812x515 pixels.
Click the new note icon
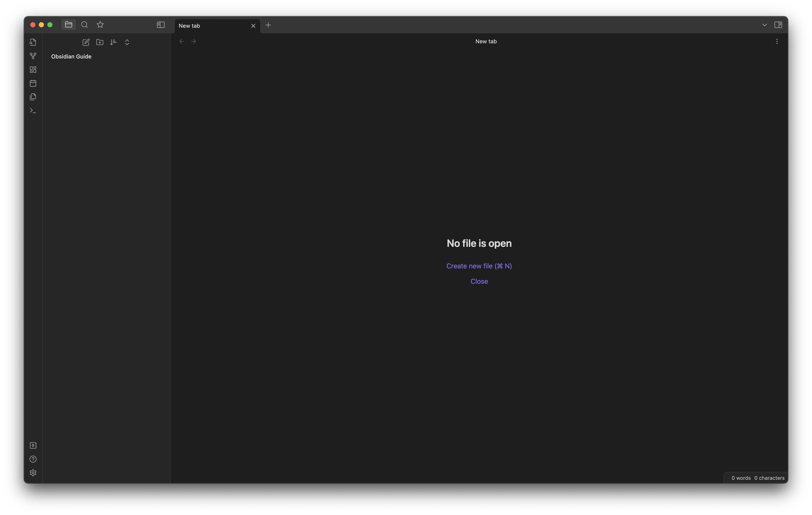coord(86,42)
